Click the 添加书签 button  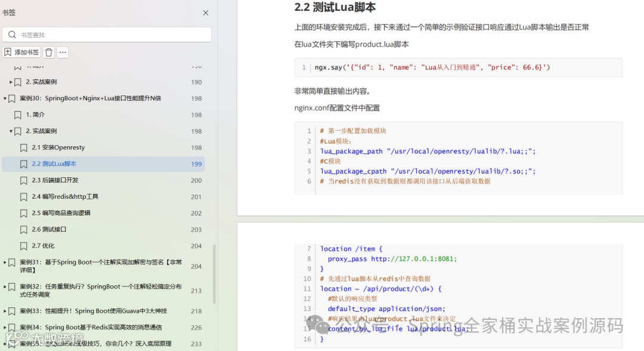[21, 52]
